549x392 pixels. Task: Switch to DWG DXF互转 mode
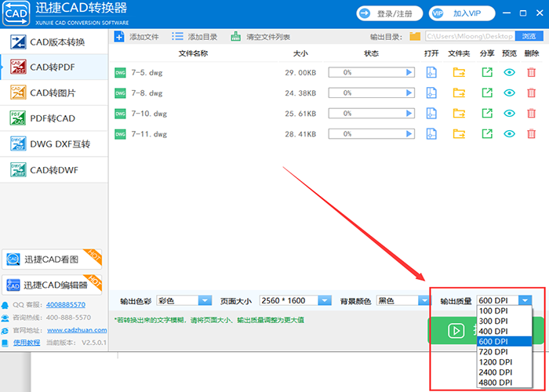(54, 143)
